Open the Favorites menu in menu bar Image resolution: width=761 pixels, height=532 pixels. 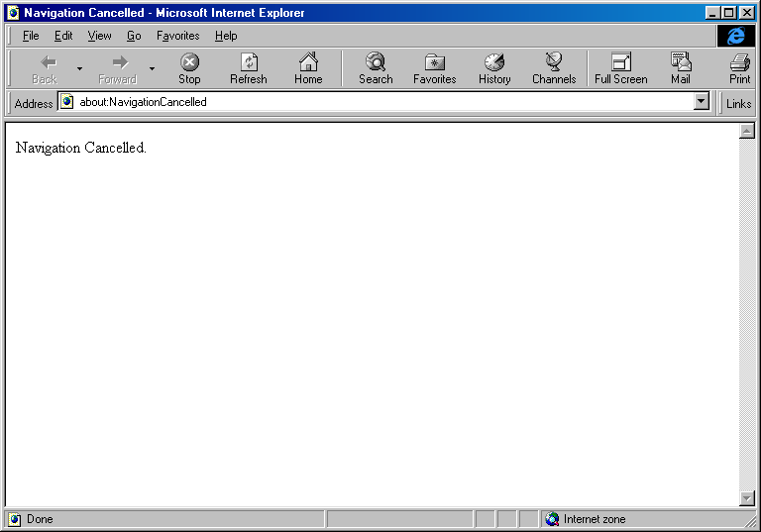[177, 36]
